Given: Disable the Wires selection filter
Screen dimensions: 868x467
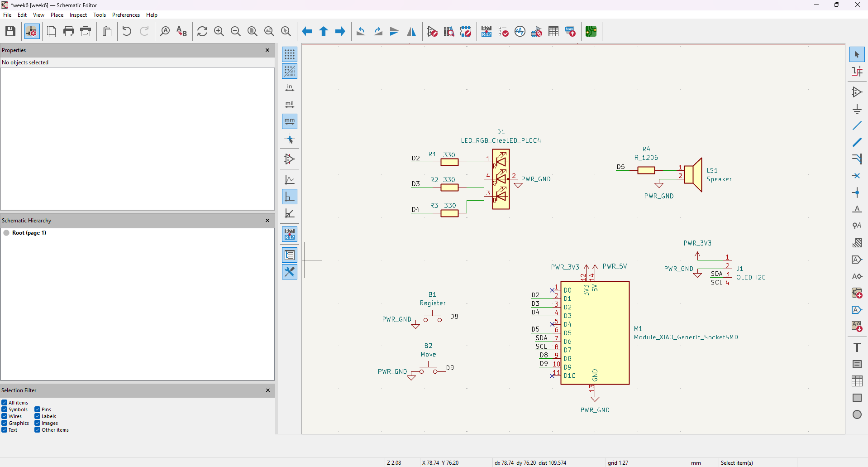Looking at the screenshot, I should pyautogui.click(x=5, y=416).
